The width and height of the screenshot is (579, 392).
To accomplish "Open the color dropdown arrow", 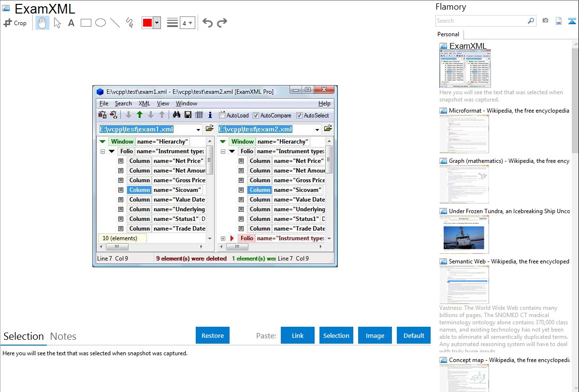I will tap(157, 23).
